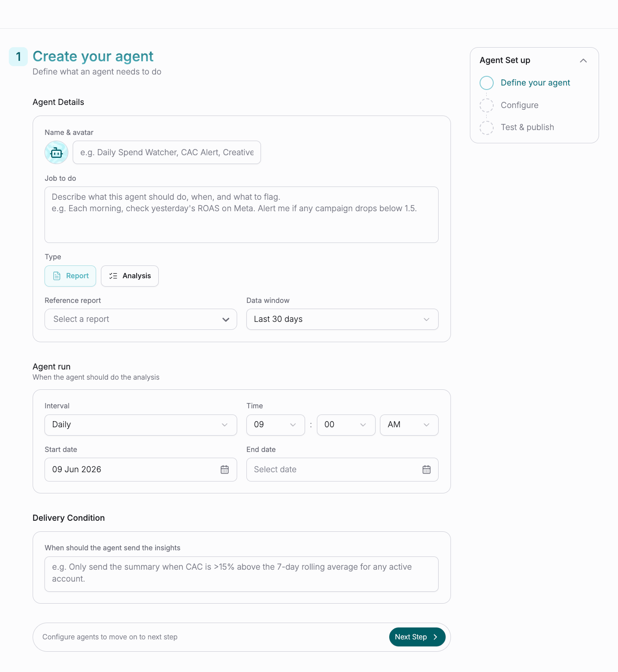Open the Reference report dropdown

click(x=141, y=319)
